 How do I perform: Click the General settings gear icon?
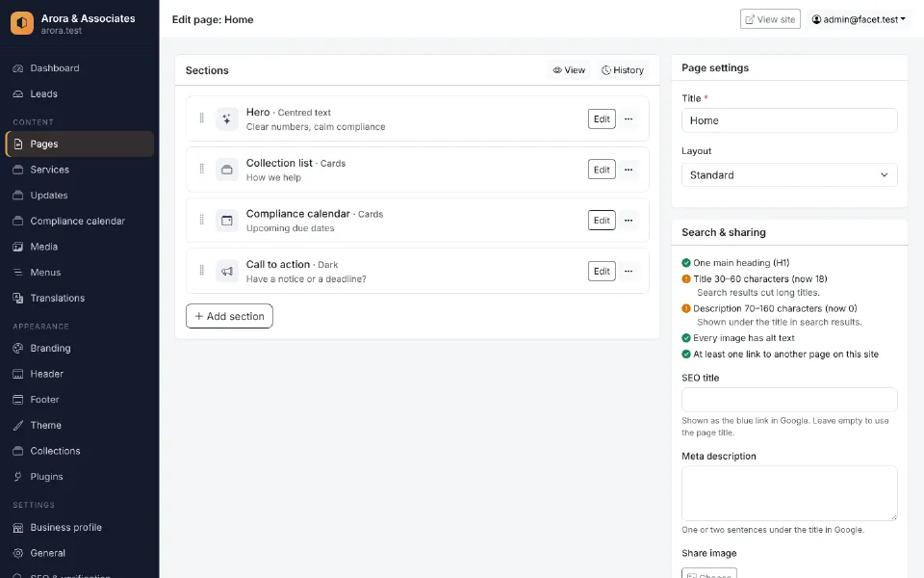tap(18, 553)
